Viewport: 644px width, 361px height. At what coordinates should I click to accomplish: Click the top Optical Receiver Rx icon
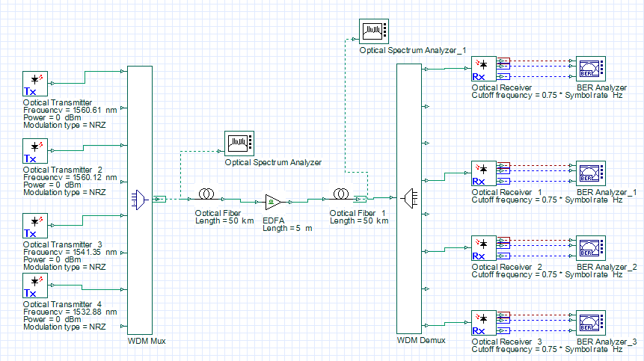tap(482, 69)
